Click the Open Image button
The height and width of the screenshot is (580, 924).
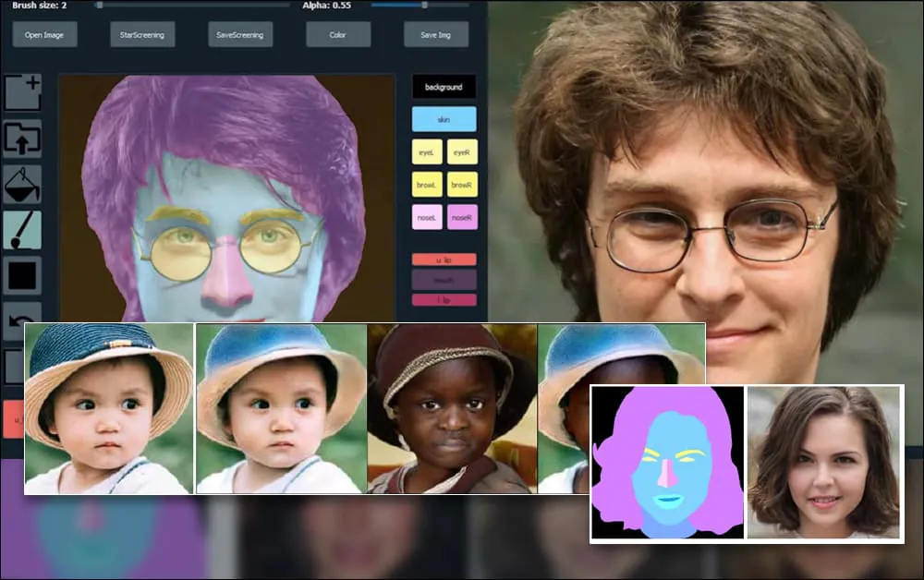[x=44, y=35]
